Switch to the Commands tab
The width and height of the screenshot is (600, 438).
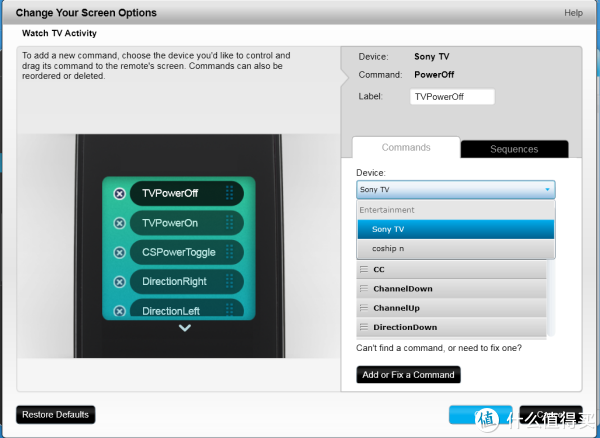(406, 148)
